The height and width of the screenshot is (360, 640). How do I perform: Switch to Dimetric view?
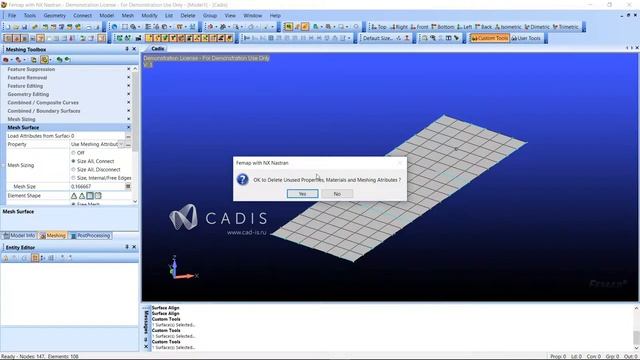click(537, 27)
